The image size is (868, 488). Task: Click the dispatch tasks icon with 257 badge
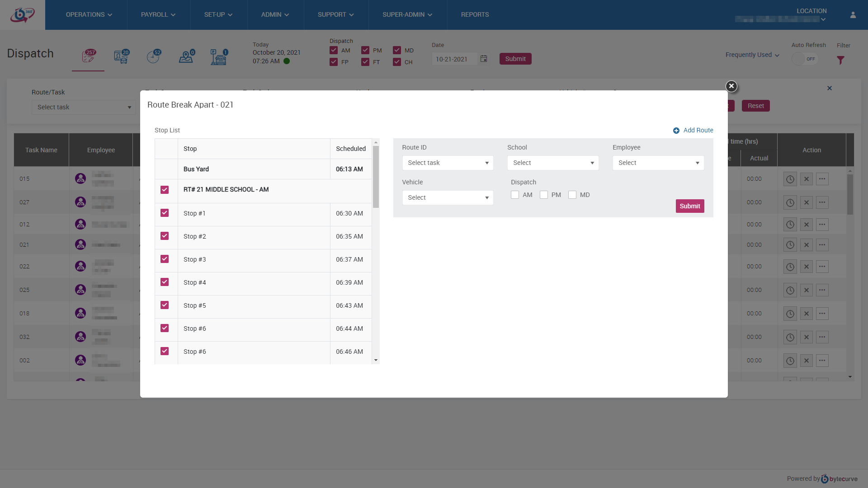[89, 57]
